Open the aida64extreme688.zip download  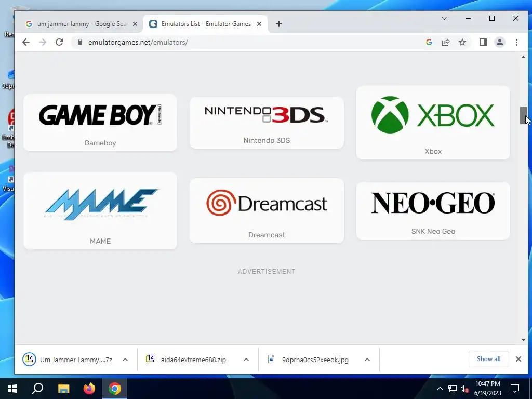pyautogui.click(x=186, y=360)
